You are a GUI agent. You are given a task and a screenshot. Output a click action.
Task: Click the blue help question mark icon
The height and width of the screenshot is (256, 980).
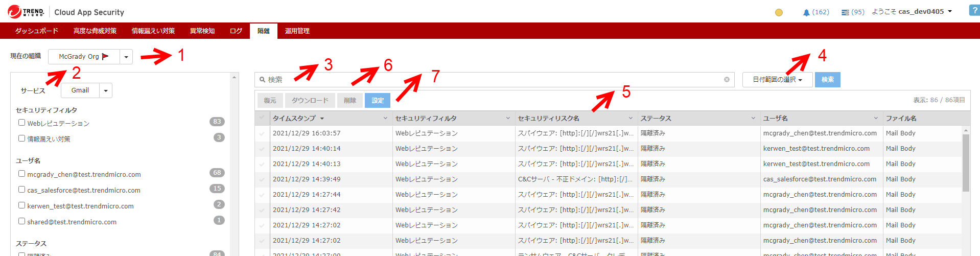click(974, 10)
